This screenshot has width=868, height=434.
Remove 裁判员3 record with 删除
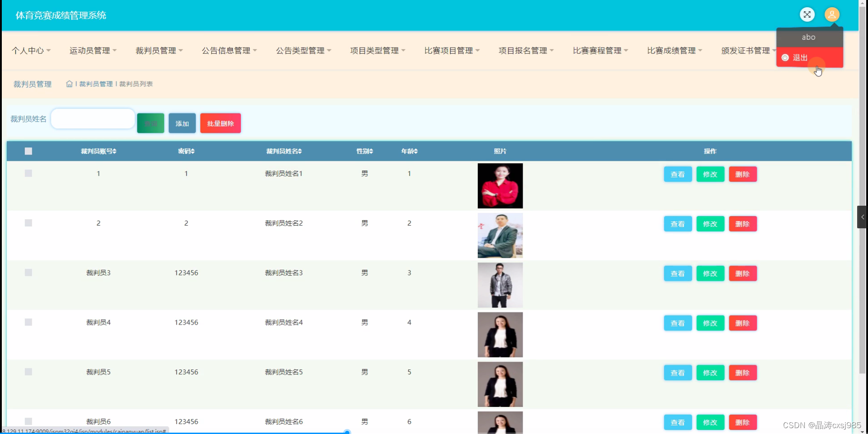(x=743, y=274)
